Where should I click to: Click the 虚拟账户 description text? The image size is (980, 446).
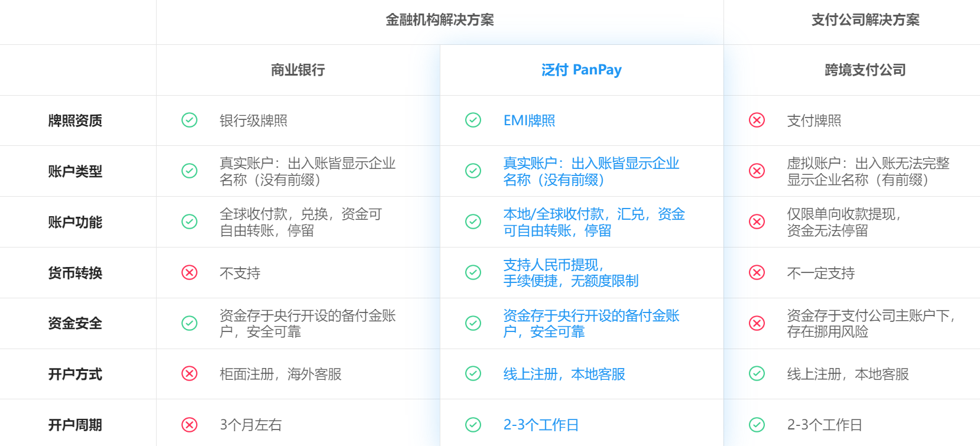pyautogui.click(x=868, y=171)
